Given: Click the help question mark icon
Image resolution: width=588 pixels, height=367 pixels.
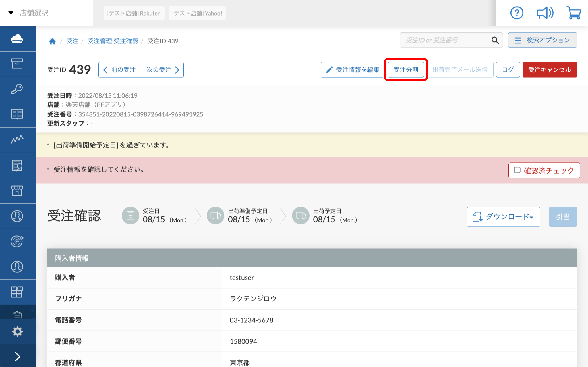Looking at the screenshot, I should tap(517, 13).
